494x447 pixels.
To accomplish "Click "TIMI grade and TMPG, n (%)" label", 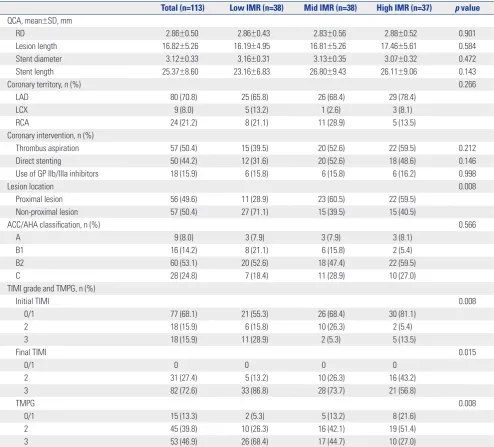I will (51, 288).
